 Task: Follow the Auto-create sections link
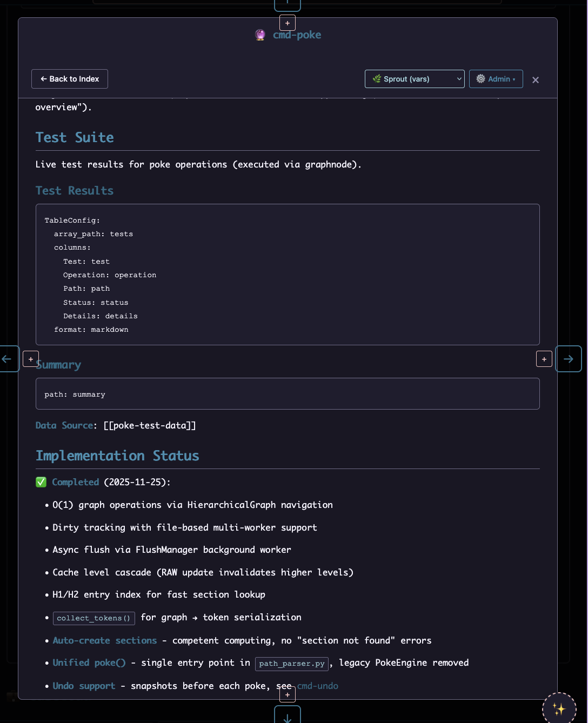point(104,640)
